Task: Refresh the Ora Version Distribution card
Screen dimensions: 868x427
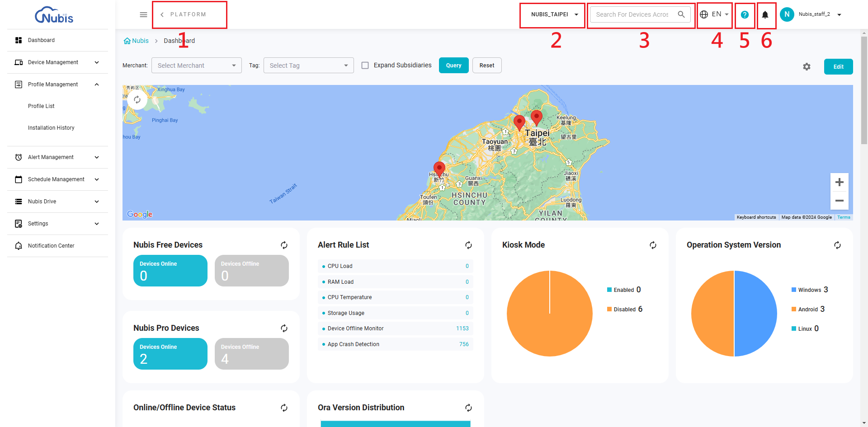Action: click(468, 408)
